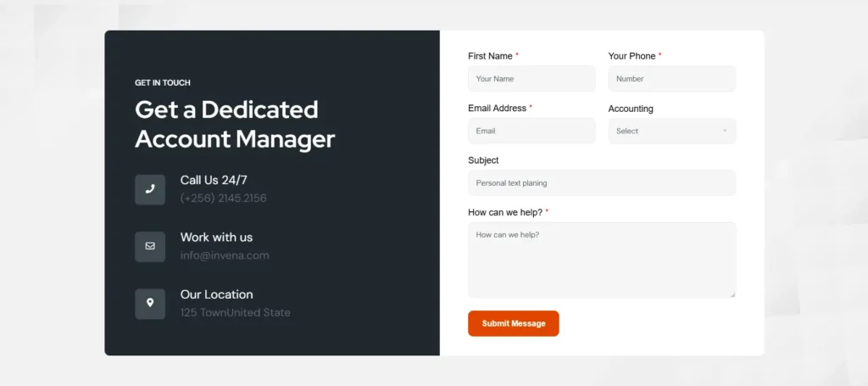This screenshot has height=386, width=868.
Task: Click the textarea resize handle corner
Action: [x=733, y=295]
